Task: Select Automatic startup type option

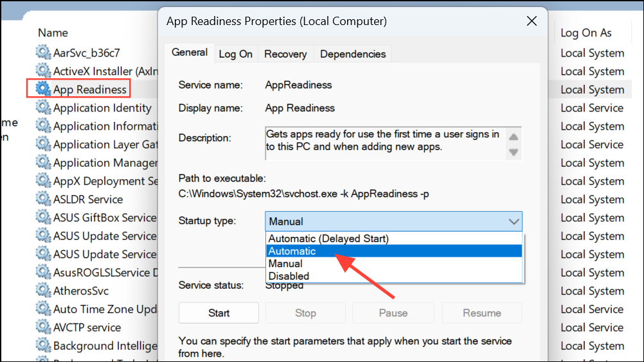Action: 292,251
